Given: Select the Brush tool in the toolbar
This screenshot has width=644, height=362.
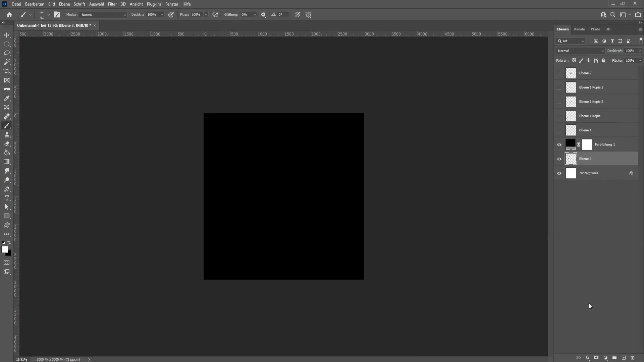Looking at the screenshot, I should pos(7,126).
